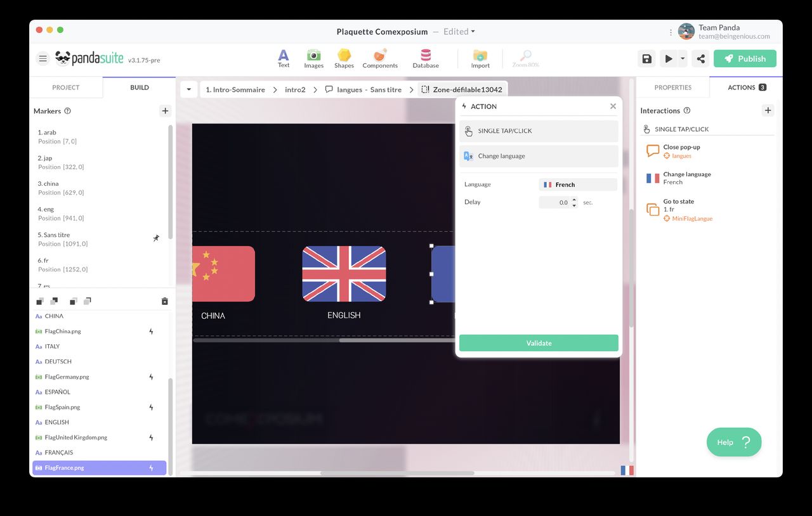Toggle the pin next to Sans titre marker
Viewport: 812px width, 516px height.
(156, 239)
